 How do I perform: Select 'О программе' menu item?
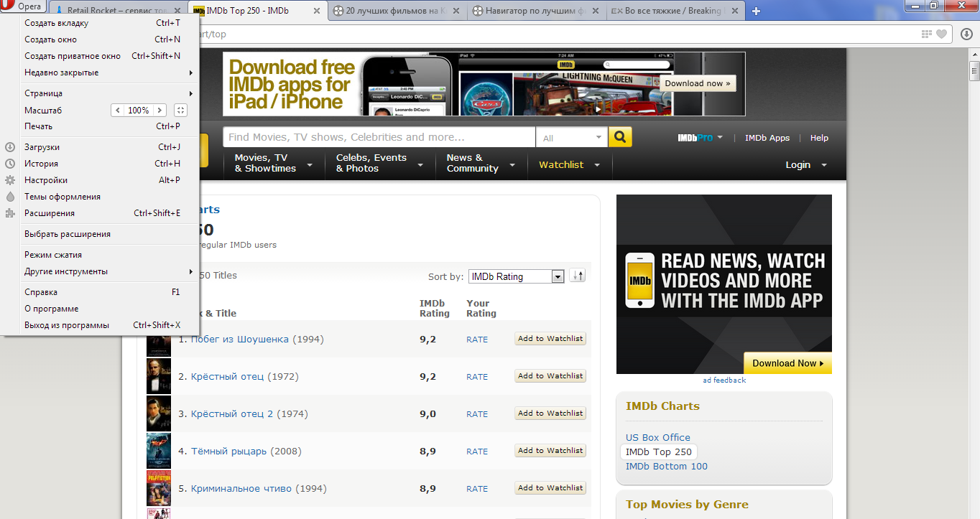[100, 309]
